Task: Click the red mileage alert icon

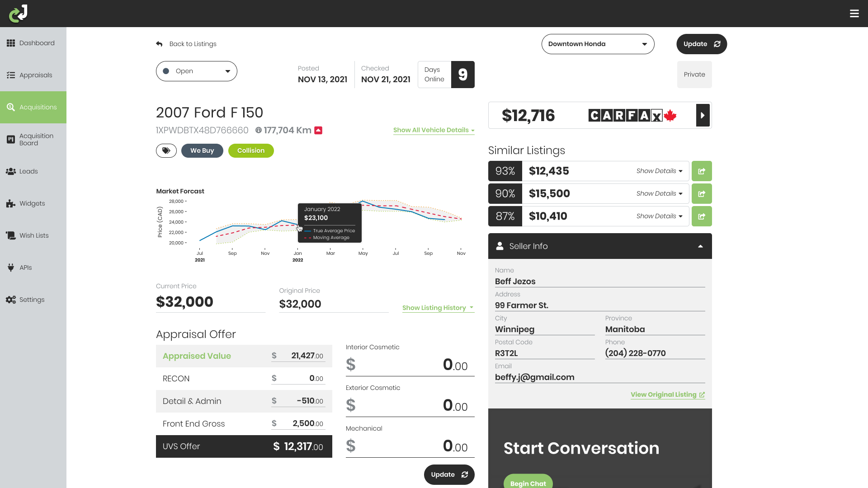Action: (318, 131)
